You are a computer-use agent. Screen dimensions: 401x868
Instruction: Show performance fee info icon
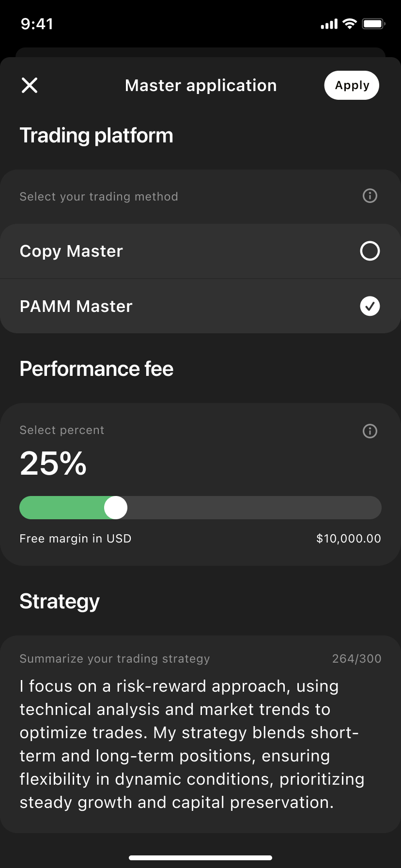click(370, 431)
